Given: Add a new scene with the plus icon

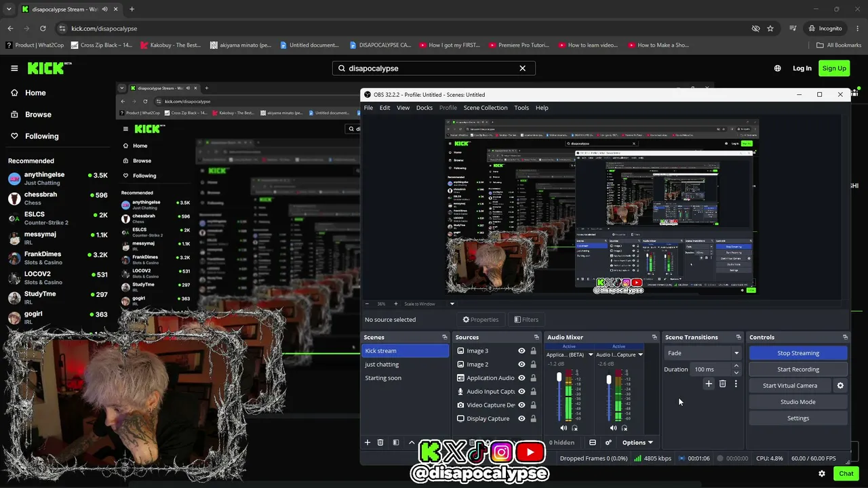Looking at the screenshot, I should (368, 443).
